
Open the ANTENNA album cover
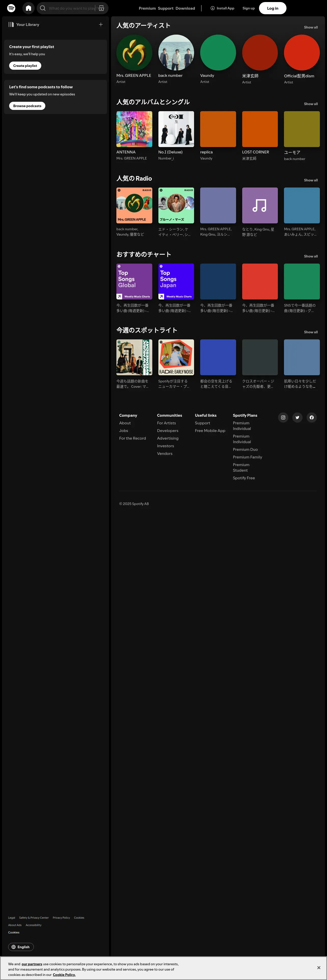coord(134,129)
